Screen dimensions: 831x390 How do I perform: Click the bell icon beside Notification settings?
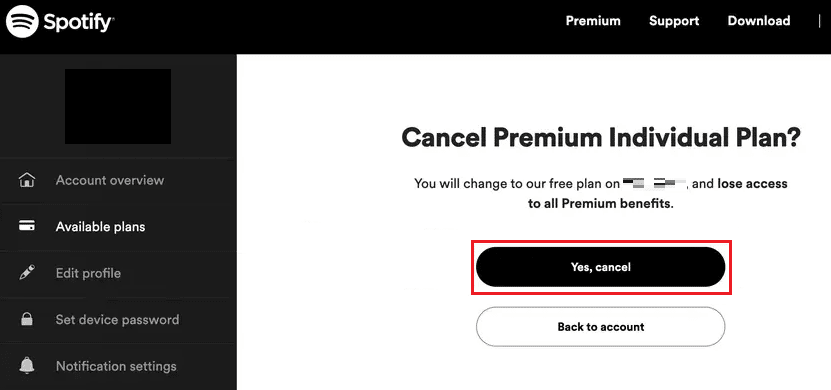pos(26,366)
